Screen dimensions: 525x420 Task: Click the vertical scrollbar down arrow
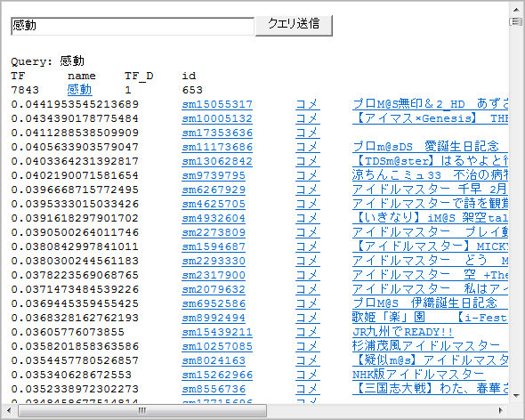pos(516,396)
